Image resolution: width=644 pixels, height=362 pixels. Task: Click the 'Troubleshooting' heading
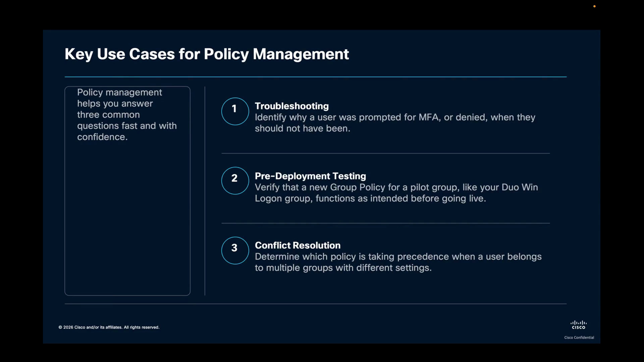pos(292,106)
